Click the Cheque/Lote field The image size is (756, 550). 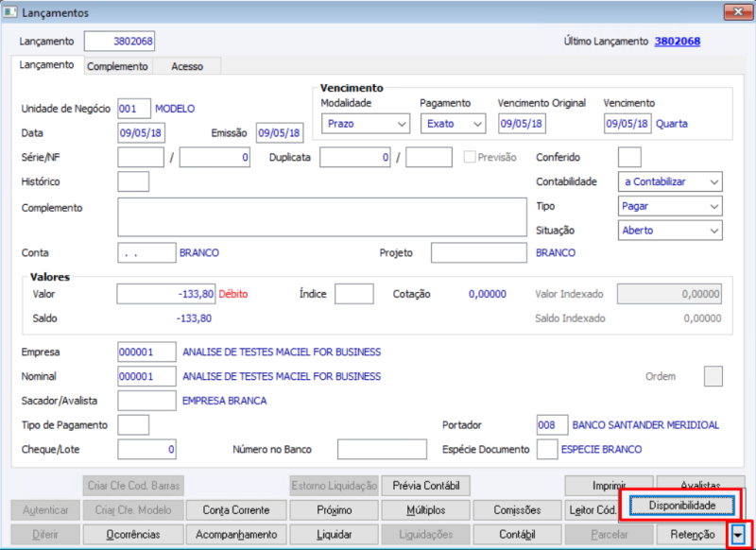pyautogui.click(x=147, y=449)
